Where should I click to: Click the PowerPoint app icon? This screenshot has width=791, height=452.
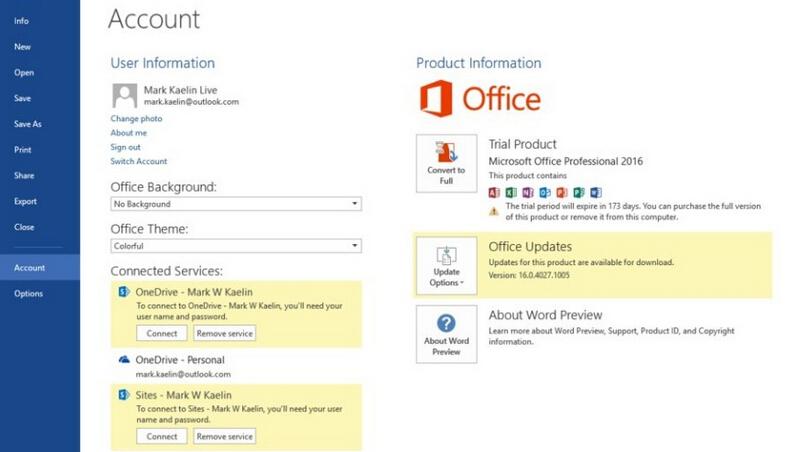click(561, 192)
